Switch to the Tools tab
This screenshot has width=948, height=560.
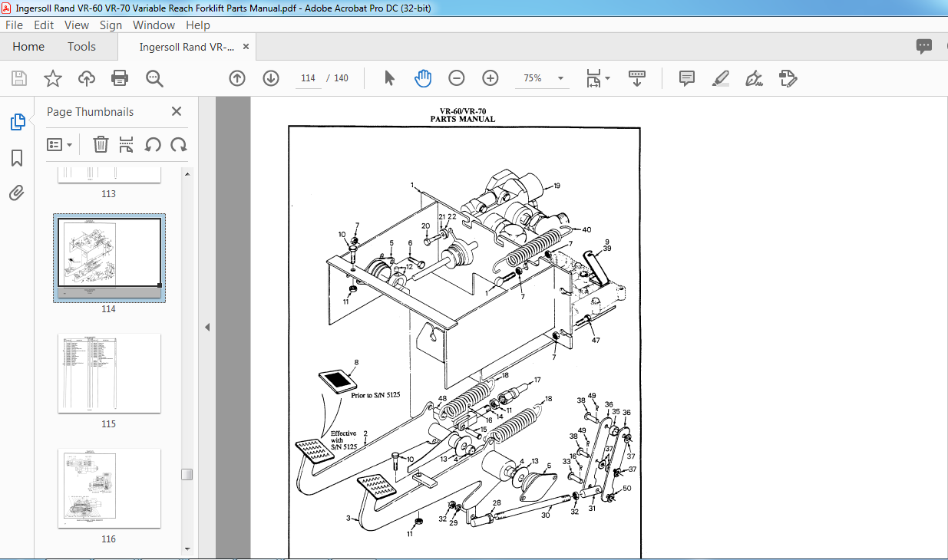point(81,47)
